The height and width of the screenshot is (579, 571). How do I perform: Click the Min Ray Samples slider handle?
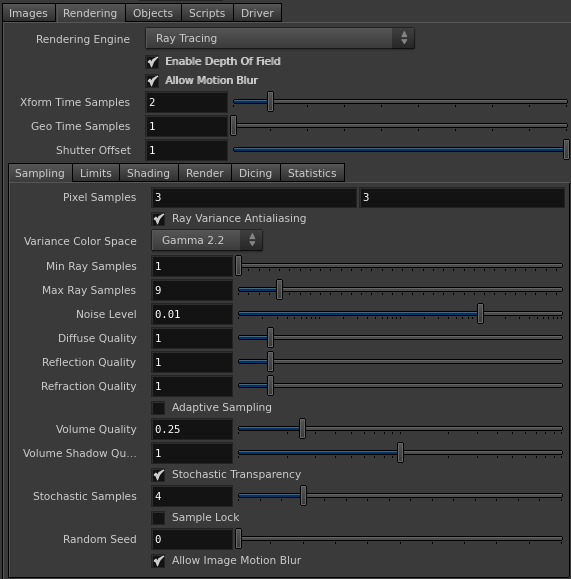click(239, 265)
